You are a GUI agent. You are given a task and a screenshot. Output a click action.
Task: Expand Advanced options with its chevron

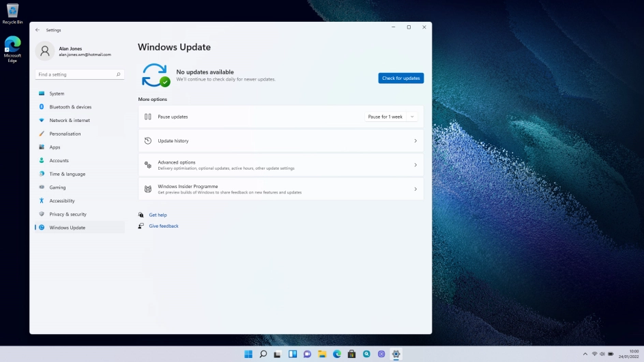415,165
